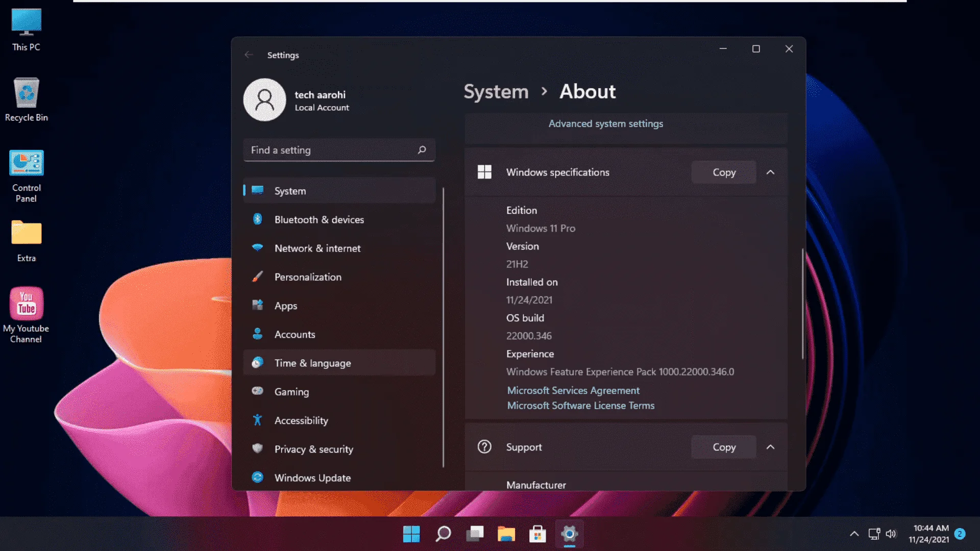Viewport: 980px width, 551px height.
Task: Click the volume speaker icon in tray
Action: tap(891, 534)
